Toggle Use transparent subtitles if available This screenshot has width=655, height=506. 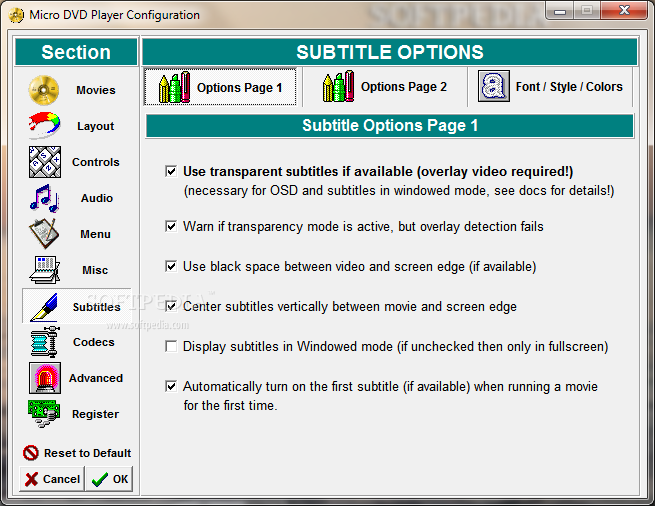171,171
